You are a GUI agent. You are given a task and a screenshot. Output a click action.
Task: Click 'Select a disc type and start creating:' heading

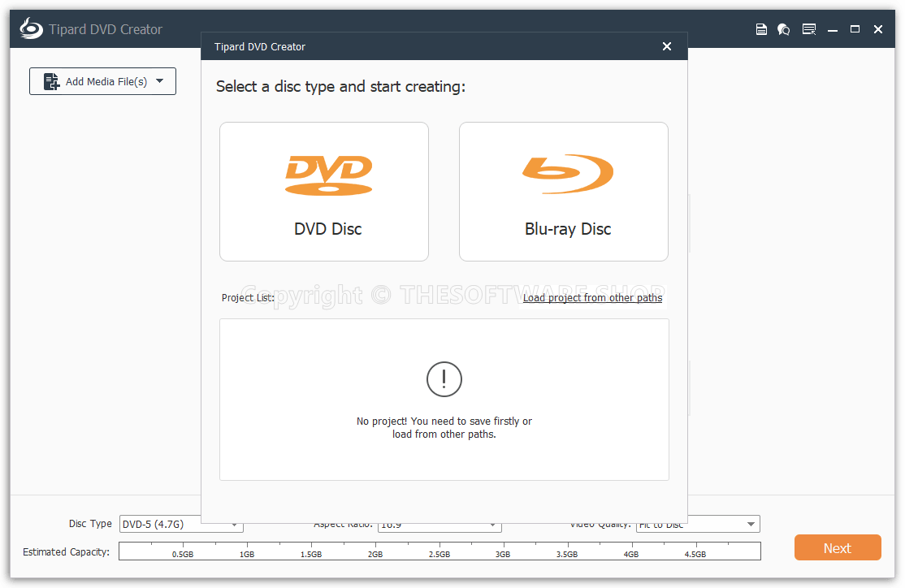[x=340, y=87]
